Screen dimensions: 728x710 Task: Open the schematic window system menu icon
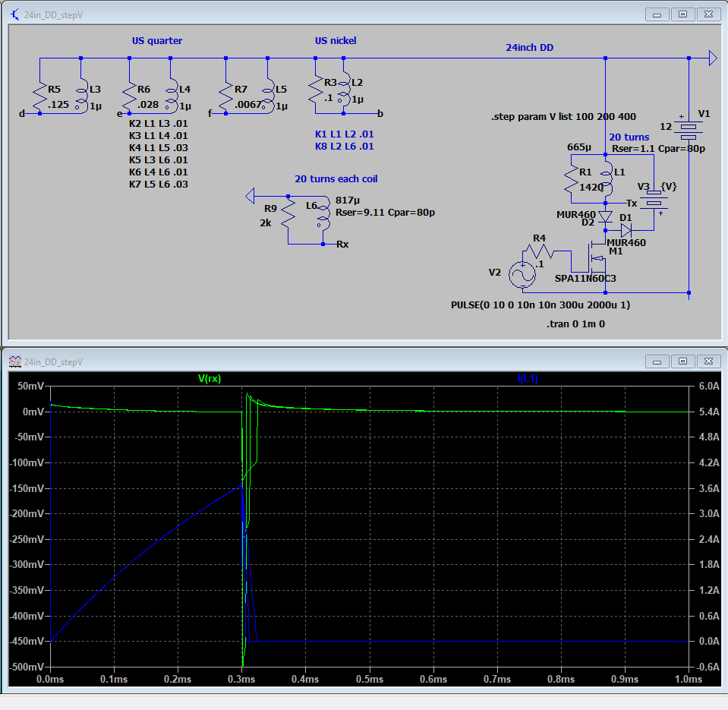(x=15, y=14)
